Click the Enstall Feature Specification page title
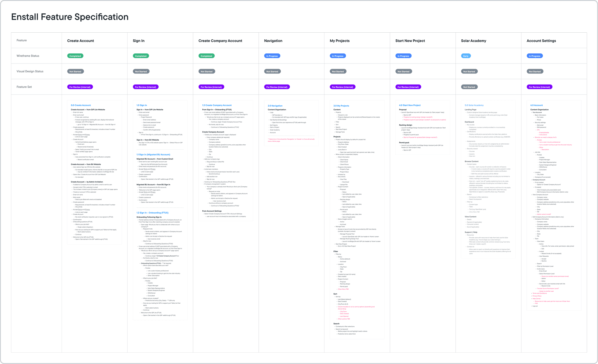The image size is (598, 364). [70, 17]
